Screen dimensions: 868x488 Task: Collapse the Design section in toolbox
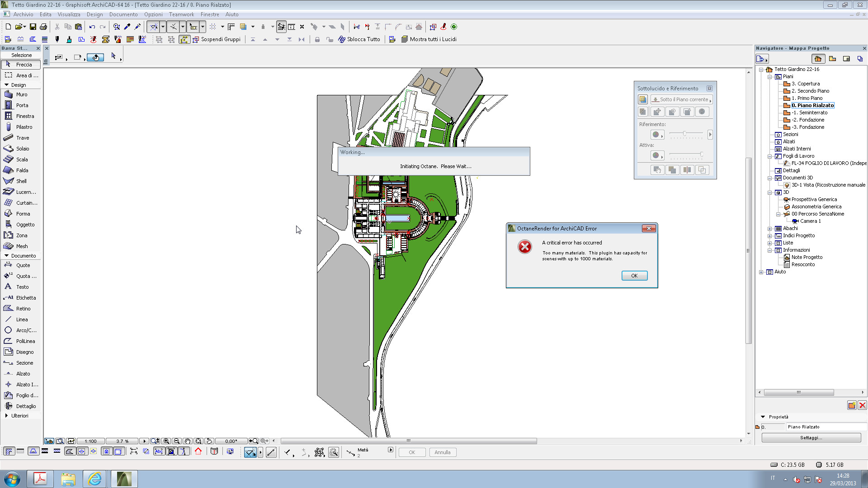7,85
